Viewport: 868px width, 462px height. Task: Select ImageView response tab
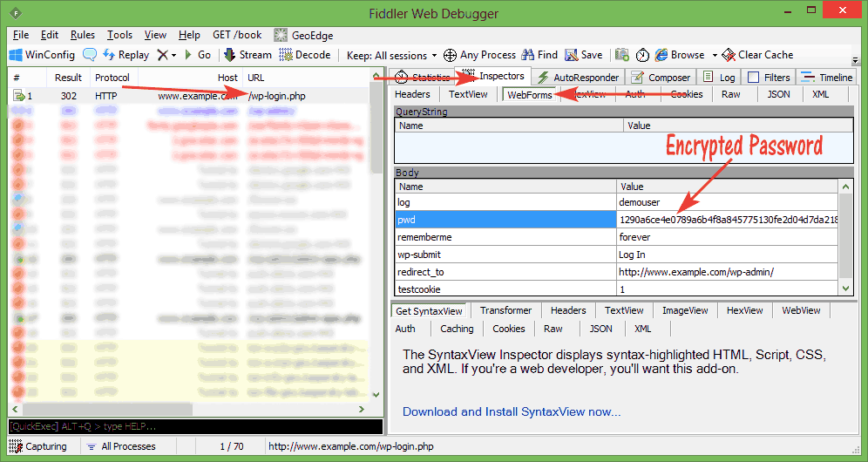685,310
